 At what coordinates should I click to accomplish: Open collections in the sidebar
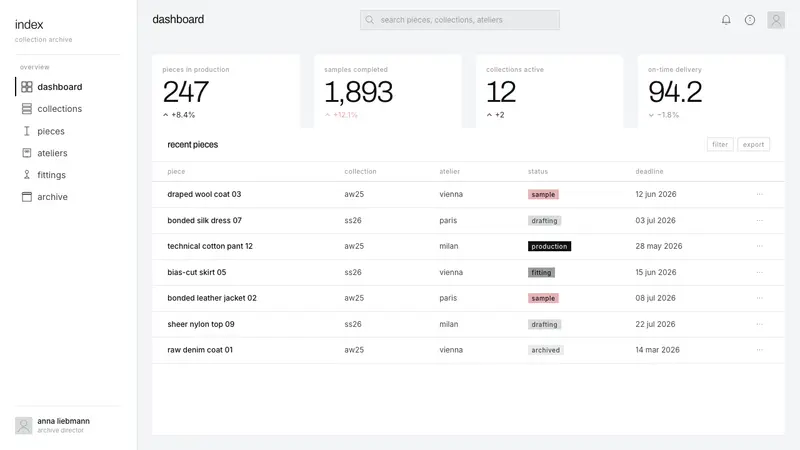click(x=67, y=109)
